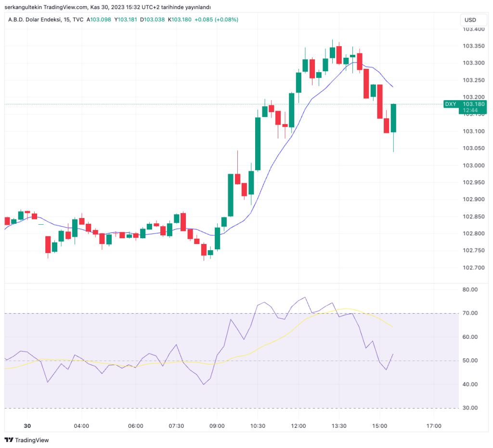Screen dimensions: 493x448
Task: Click the TradingView logo icon
Action: pos(9,440)
